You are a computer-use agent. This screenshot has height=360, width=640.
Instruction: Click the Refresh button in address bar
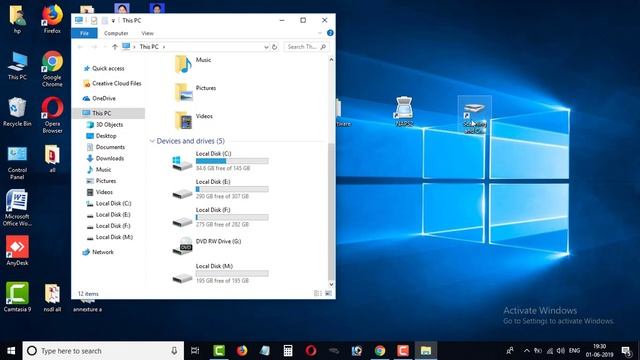(275, 47)
